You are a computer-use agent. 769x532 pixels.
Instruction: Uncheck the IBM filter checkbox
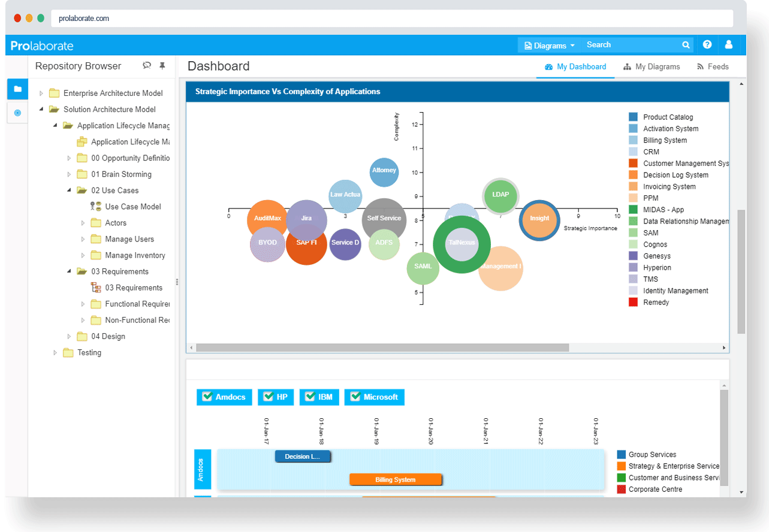point(310,397)
